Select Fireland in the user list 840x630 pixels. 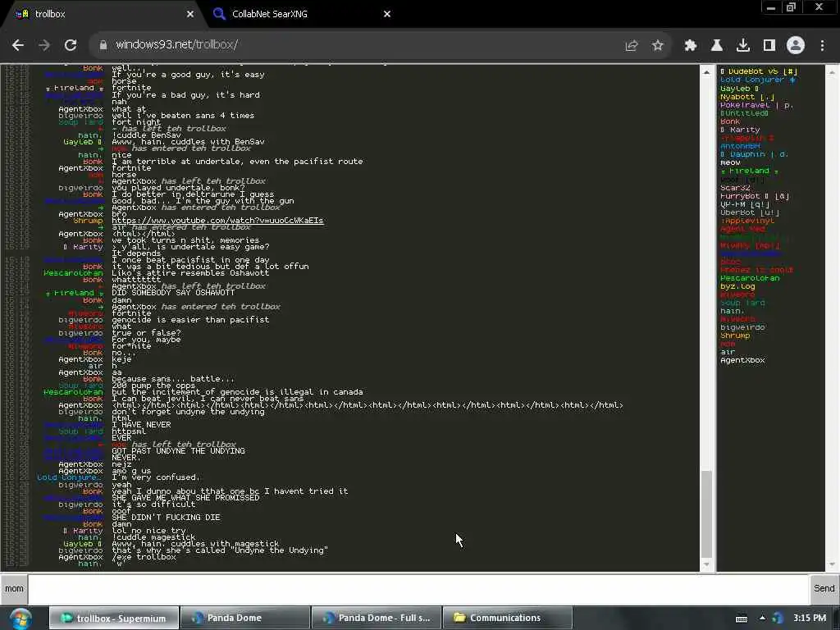tap(749, 171)
